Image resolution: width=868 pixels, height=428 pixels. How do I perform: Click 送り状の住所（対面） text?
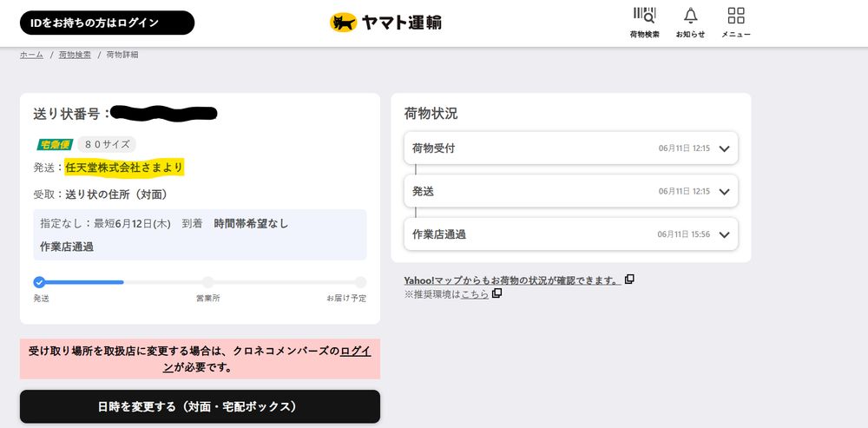[116, 194]
